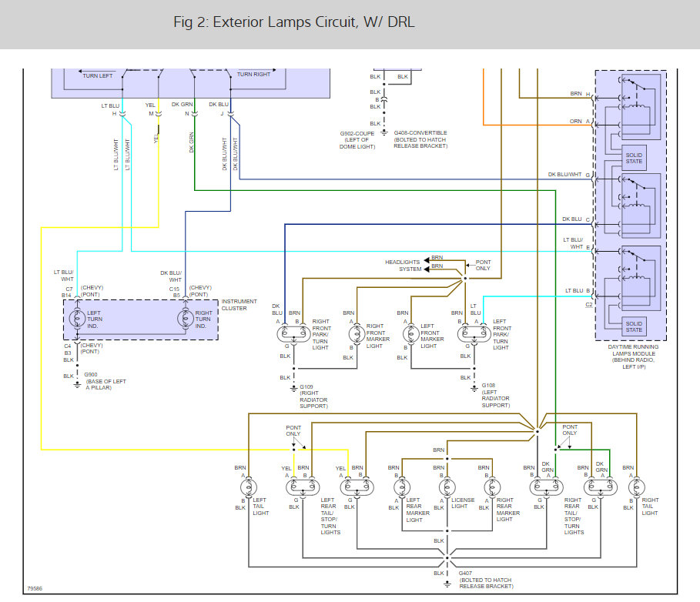Viewport: 700px width, 602px height.
Task: Click the Right Rear Marker Light bulb symbol
Action: (x=492, y=487)
